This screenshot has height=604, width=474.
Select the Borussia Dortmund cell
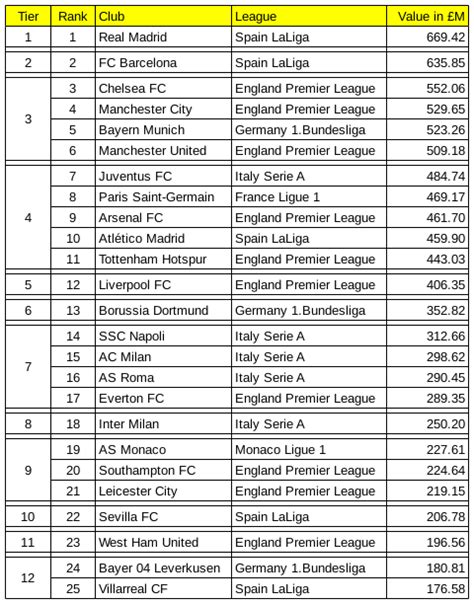(163, 310)
